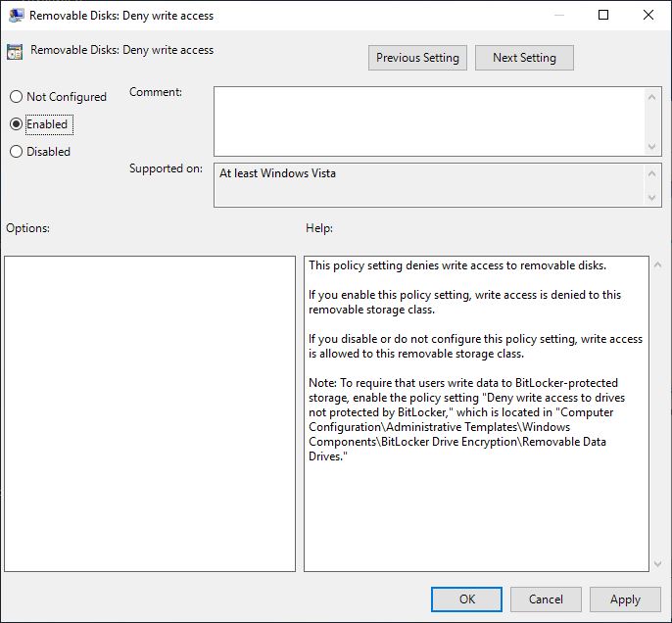The height and width of the screenshot is (623, 672).
Task: Click the empty Options pane
Action: [150, 414]
